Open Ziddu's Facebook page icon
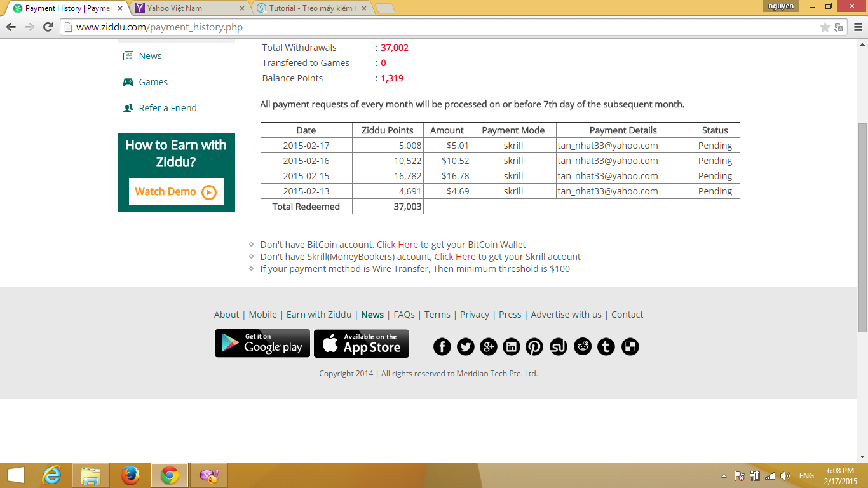Viewport: 868px width, 488px height. 442,346
